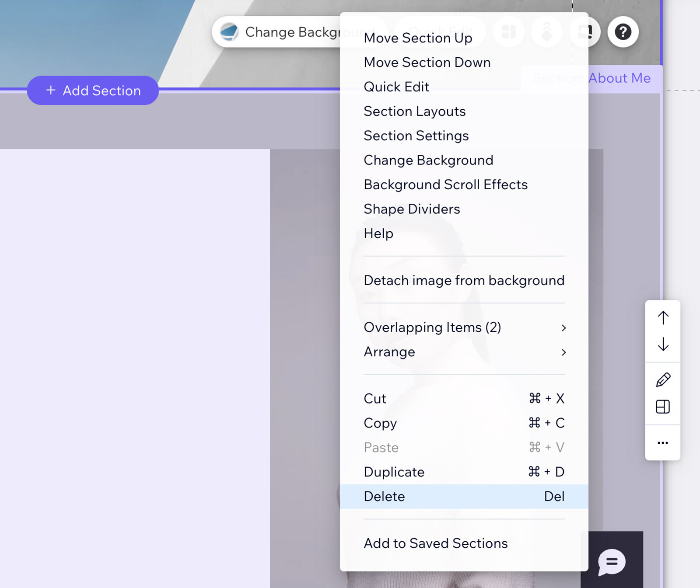Image resolution: width=700 pixels, height=588 pixels.
Task: Move section down with arrow icon
Action: [x=663, y=344]
